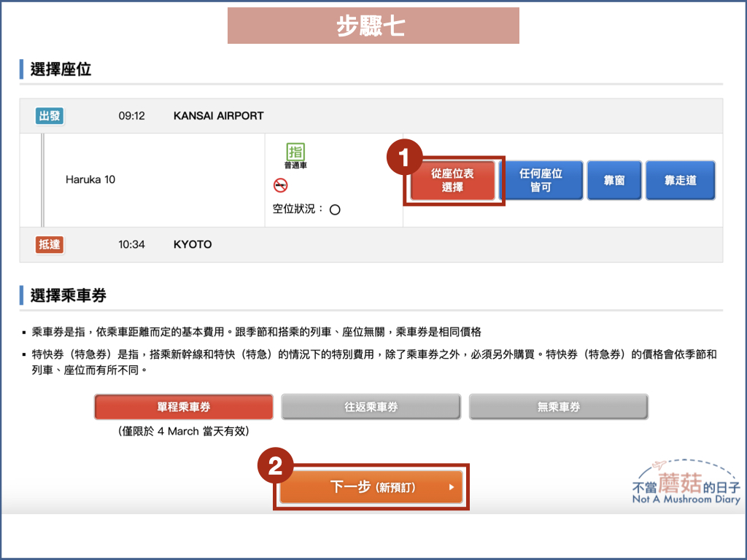Select the 無乘車券 no-ticket option

pos(559,407)
